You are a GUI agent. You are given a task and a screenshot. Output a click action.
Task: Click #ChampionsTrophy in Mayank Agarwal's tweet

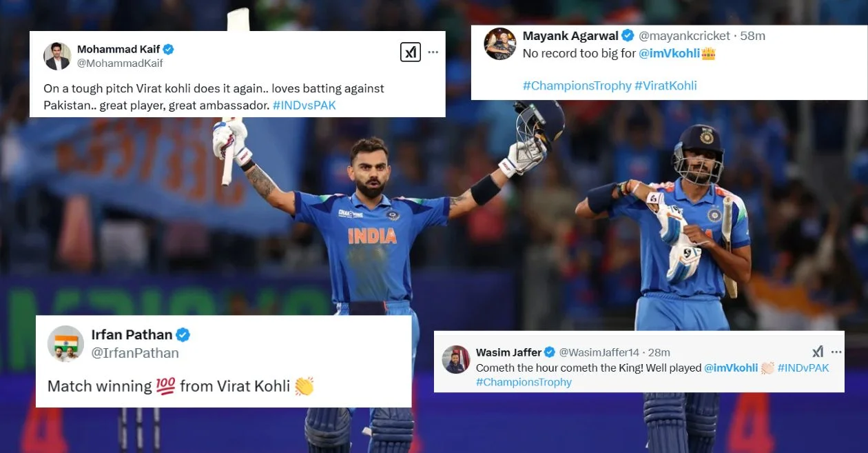click(577, 85)
